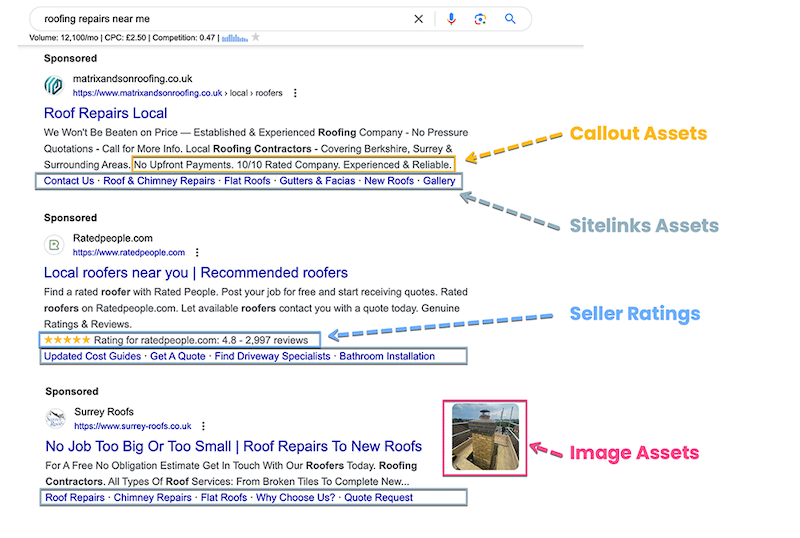Open the Roof & Chimney Repairs sitelink

[x=159, y=181]
